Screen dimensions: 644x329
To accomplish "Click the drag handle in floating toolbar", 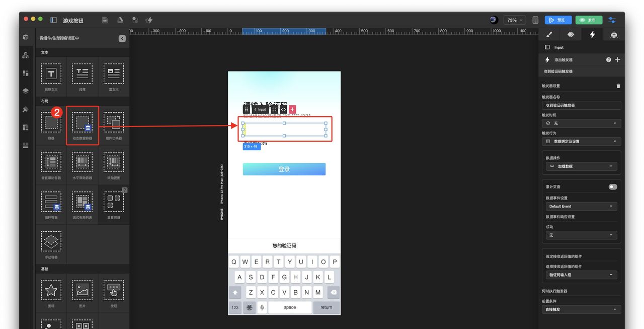I will pos(247,109).
